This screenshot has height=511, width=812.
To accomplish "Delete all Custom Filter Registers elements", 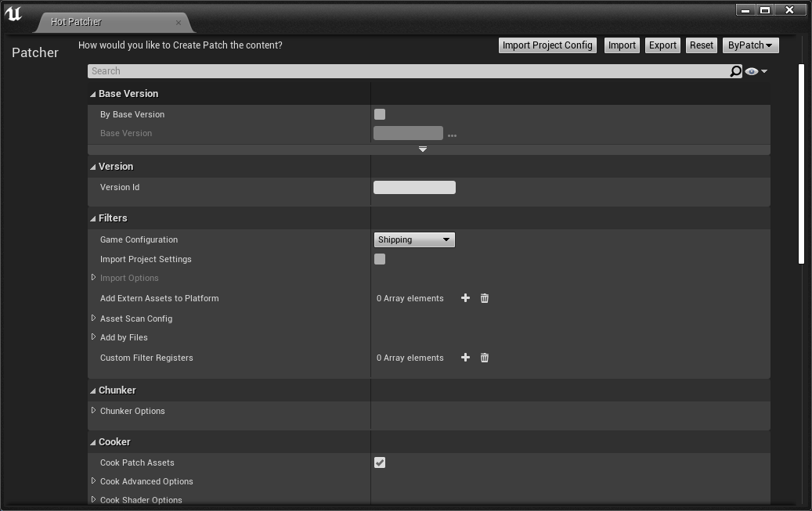I will [x=485, y=358].
